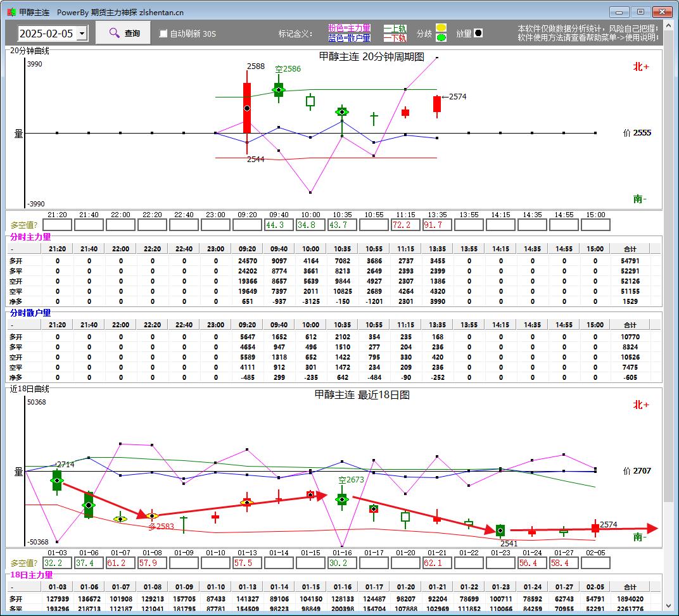Click green eye marker on 空2673 candle

tap(342, 499)
